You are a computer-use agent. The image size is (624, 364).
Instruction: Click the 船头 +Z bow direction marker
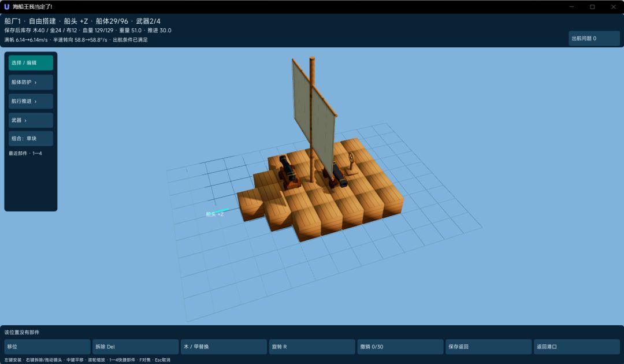click(x=215, y=214)
